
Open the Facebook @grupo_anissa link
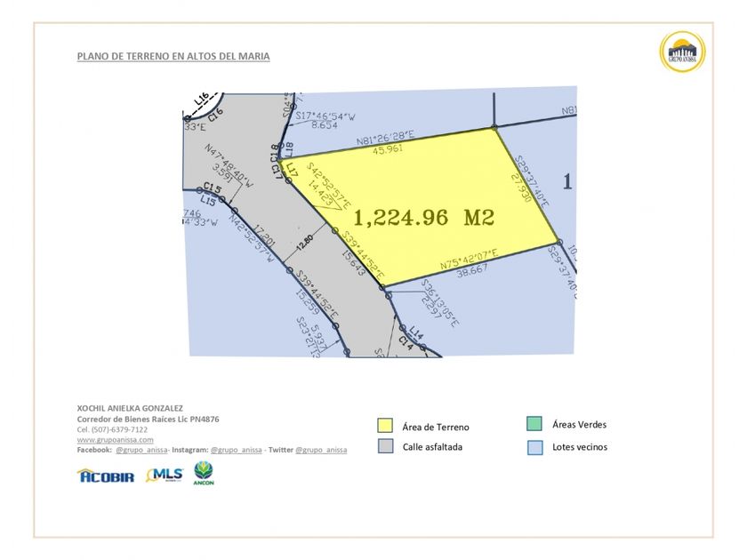click(141, 450)
